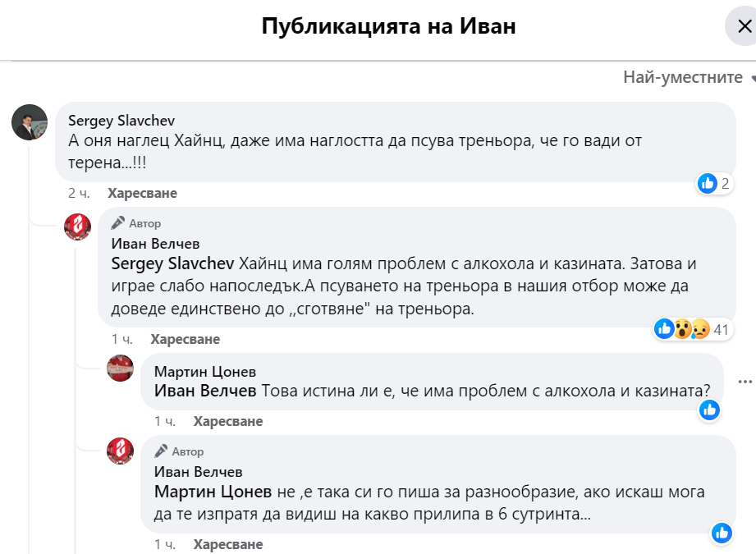
Task: Close the Публикацията на Иван dialog
Action: 744,27
